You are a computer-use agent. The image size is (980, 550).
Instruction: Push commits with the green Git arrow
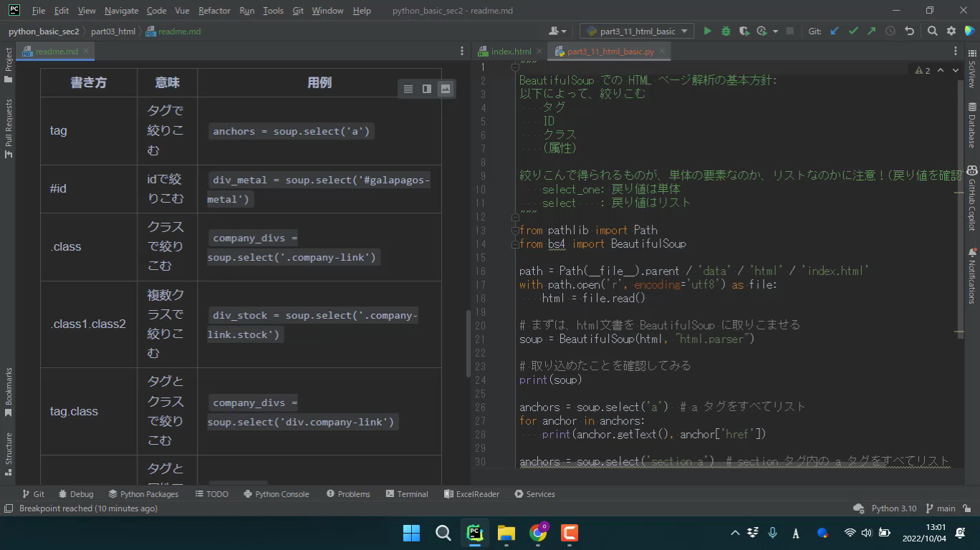click(871, 32)
